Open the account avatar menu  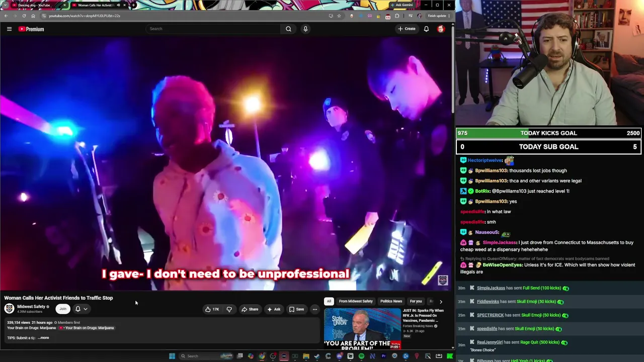tap(441, 29)
